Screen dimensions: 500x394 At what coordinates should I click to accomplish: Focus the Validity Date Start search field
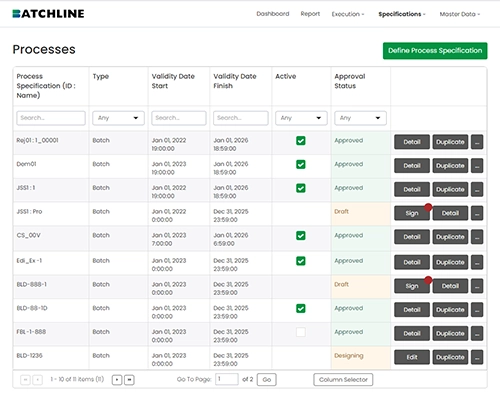click(179, 118)
